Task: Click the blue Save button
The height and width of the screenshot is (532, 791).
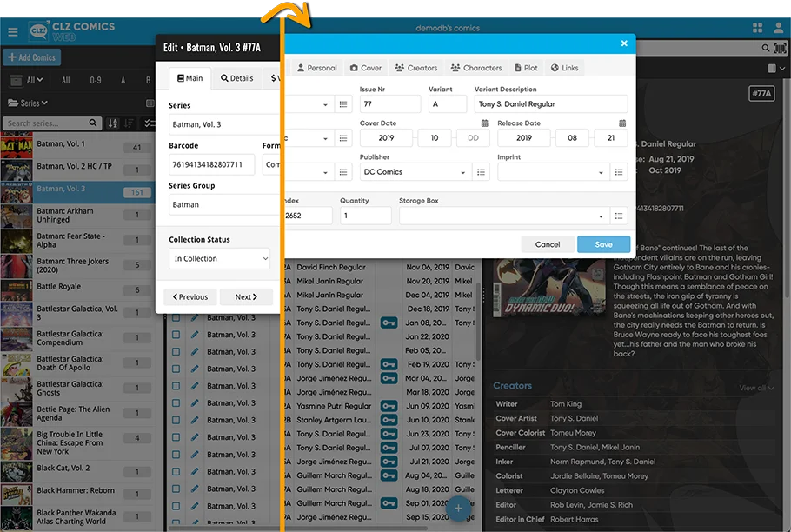Action: pyautogui.click(x=603, y=244)
